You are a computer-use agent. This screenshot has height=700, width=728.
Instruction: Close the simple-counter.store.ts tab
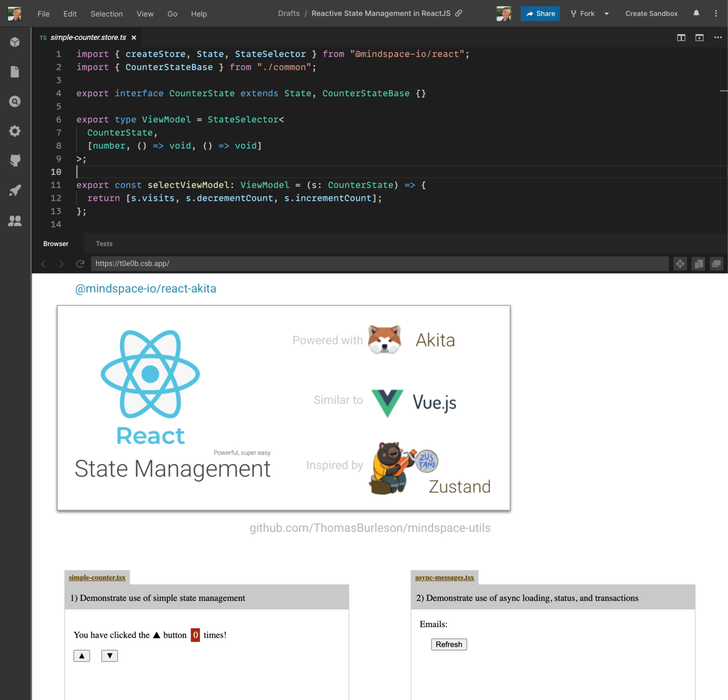(134, 37)
